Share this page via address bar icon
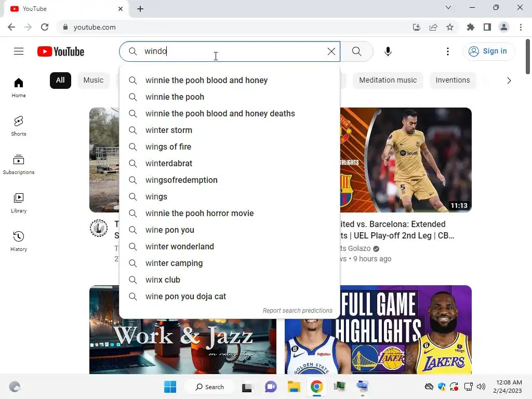 pyautogui.click(x=433, y=27)
